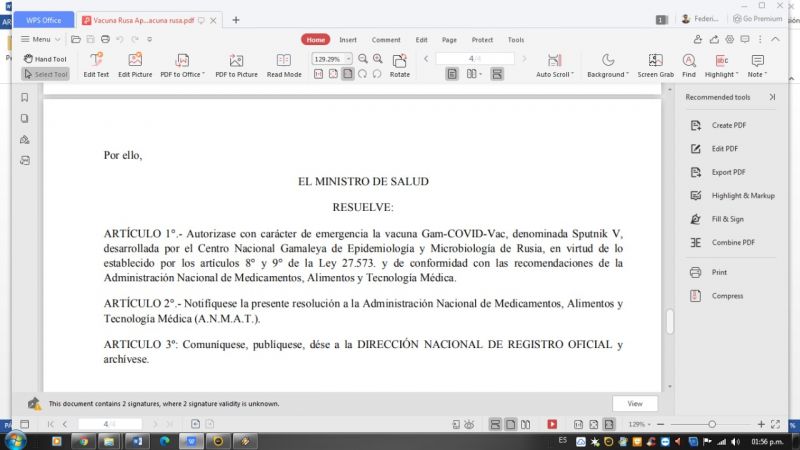Screen dimensions: 800x450
Task: Open the Find tool
Action: (689, 65)
